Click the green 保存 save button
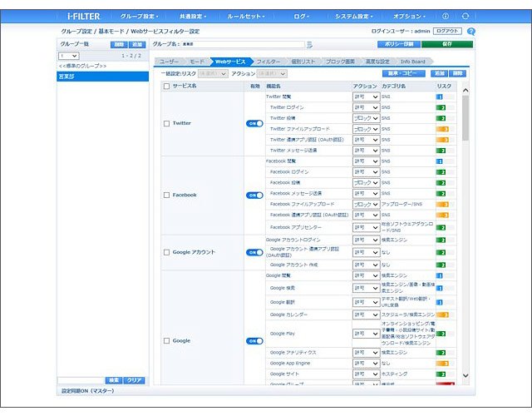The width and height of the screenshot is (532, 416). tap(447, 44)
